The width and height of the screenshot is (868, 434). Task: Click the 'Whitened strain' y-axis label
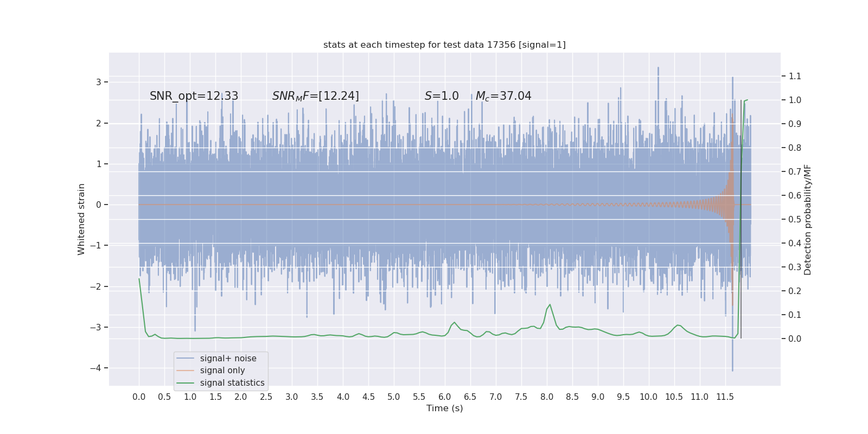tap(81, 219)
